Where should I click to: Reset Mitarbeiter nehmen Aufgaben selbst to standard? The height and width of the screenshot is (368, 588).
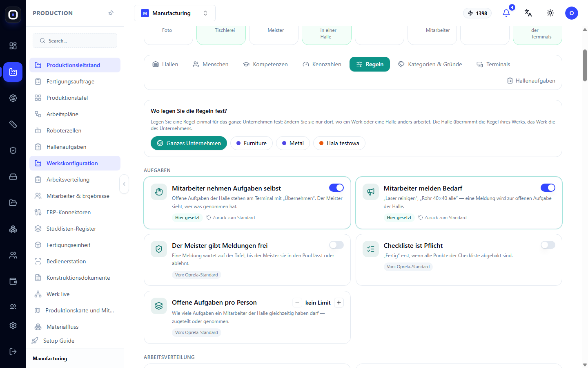click(231, 218)
